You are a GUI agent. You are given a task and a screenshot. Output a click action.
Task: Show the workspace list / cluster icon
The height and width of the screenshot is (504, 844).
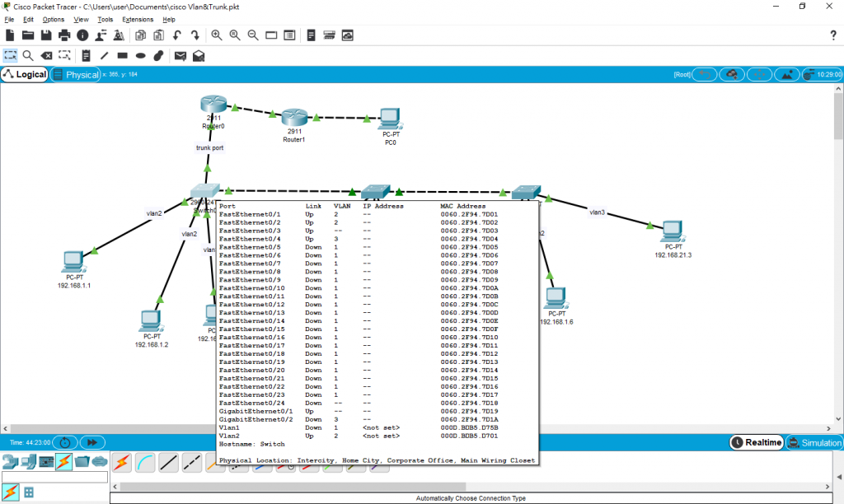coord(330,35)
